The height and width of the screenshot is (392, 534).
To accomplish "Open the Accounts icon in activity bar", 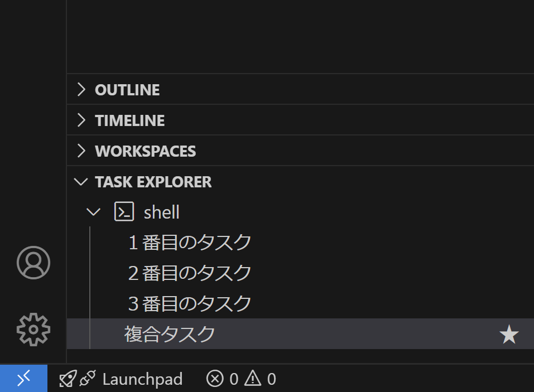I will tap(33, 263).
